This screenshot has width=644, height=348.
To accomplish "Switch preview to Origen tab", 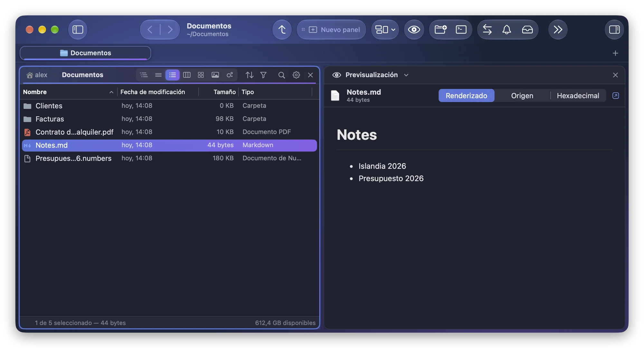I will tap(522, 96).
